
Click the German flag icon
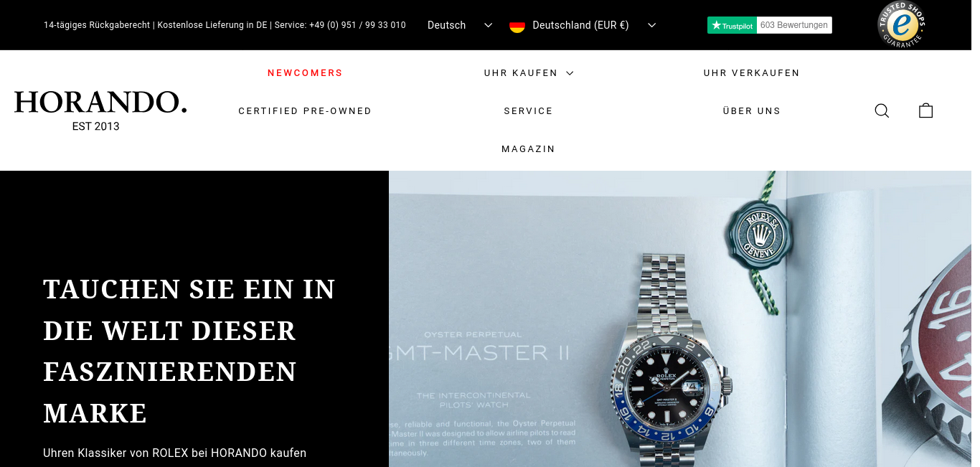point(517,26)
